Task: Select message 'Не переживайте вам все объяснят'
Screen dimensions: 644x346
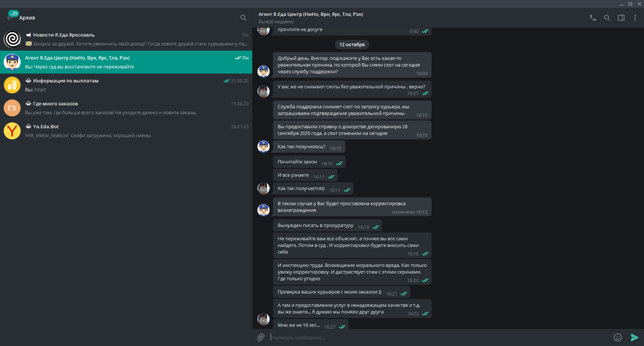Action: point(352,244)
